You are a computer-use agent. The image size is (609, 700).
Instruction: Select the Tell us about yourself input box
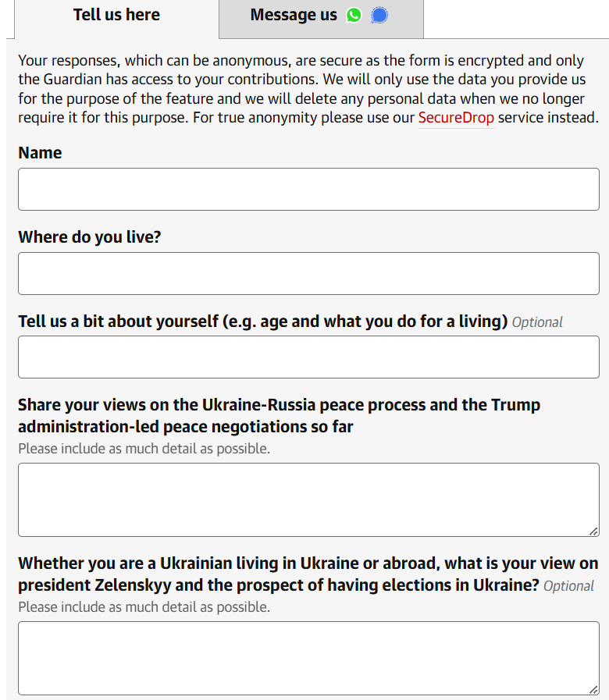[308, 357]
